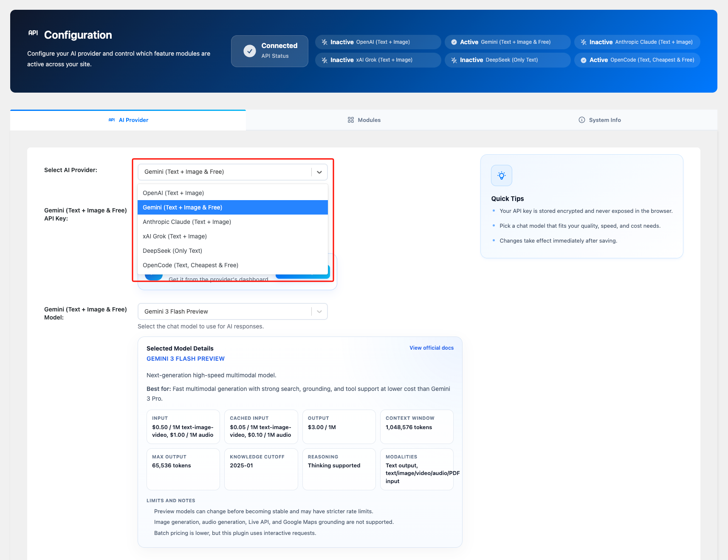
Task: Click the OUTPUT $3.00 / 1M card
Action: [x=339, y=427]
